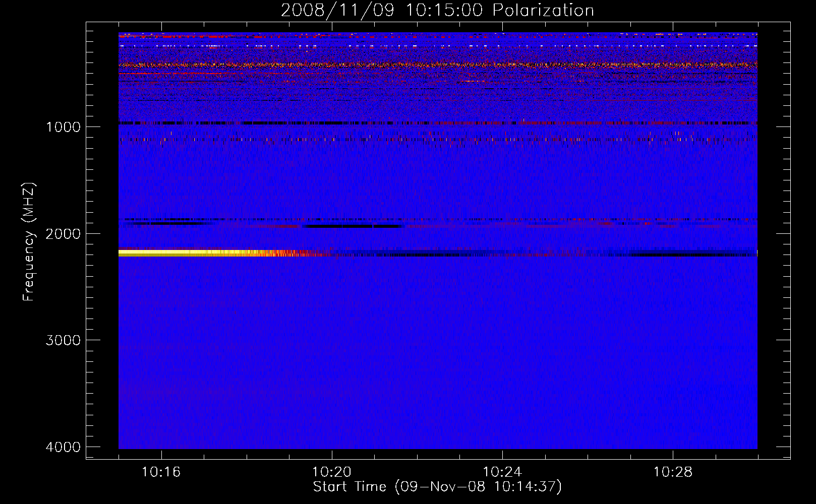Click the "Start Time (09-Nov-08 10:14:37)" axis label
Screen dimensions: 816x504
[x=437, y=487]
